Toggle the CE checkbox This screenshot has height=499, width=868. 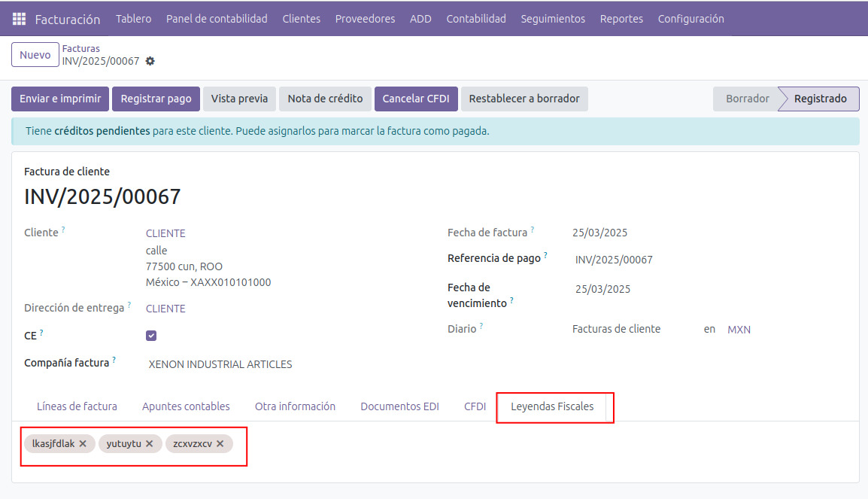coord(151,336)
